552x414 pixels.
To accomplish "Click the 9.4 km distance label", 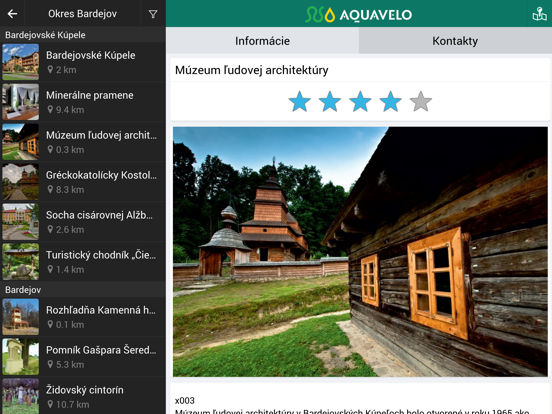I will pyautogui.click(x=70, y=110).
